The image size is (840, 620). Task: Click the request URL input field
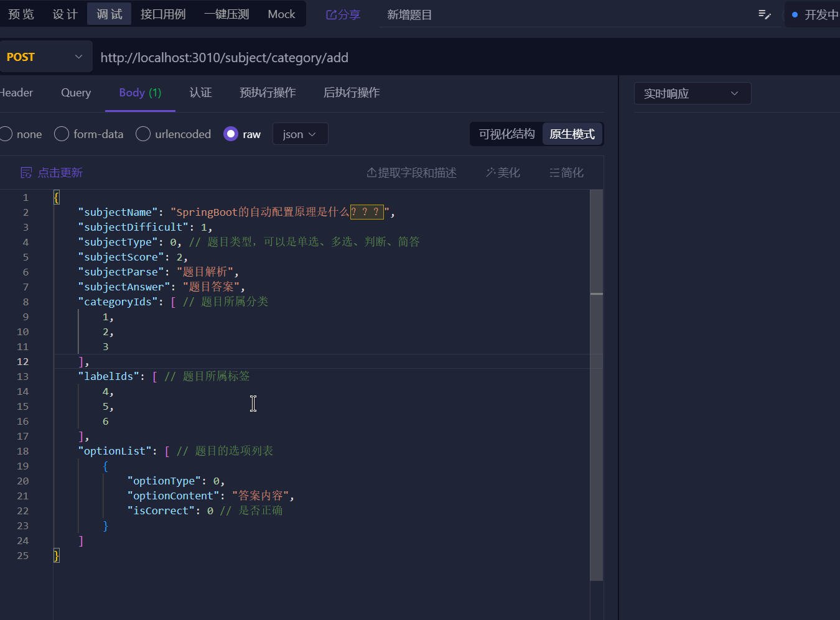tap(467, 57)
